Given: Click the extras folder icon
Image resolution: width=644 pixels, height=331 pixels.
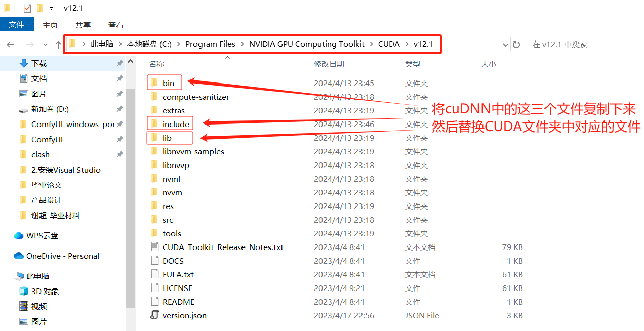Looking at the screenshot, I should (x=154, y=110).
